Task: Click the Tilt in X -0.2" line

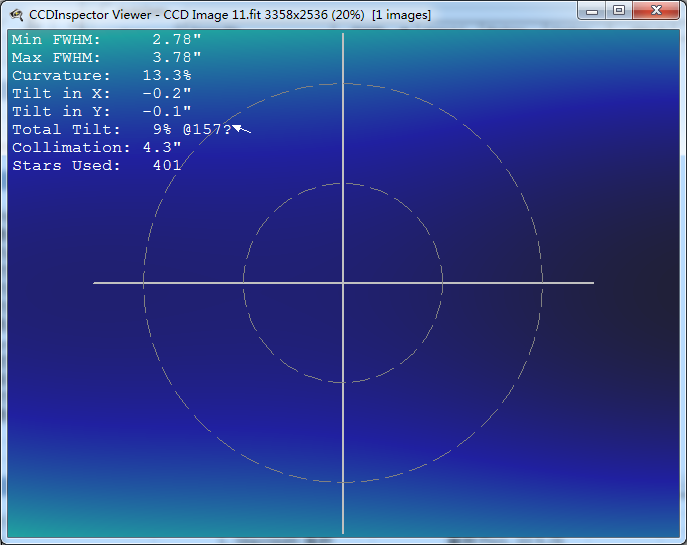Action: (102, 93)
